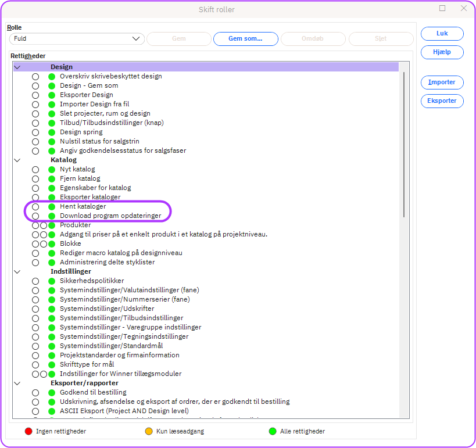Collapse the Katalog category

[17, 160]
